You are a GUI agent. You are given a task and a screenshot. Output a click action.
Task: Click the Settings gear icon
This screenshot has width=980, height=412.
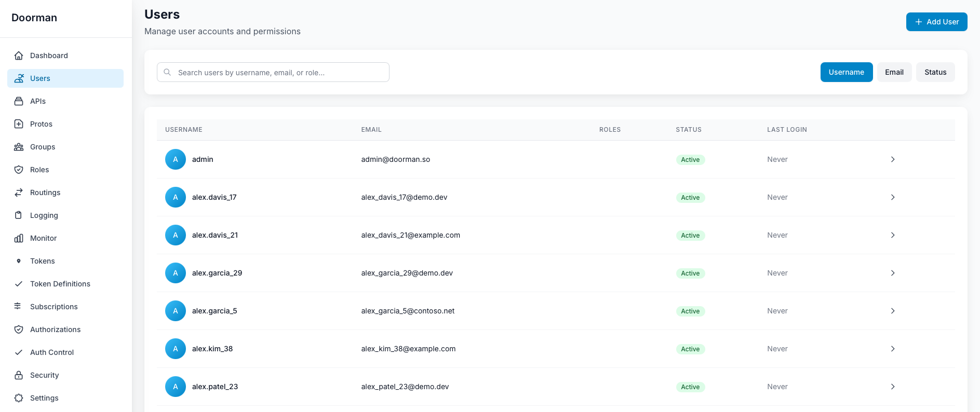click(x=19, y=398)
